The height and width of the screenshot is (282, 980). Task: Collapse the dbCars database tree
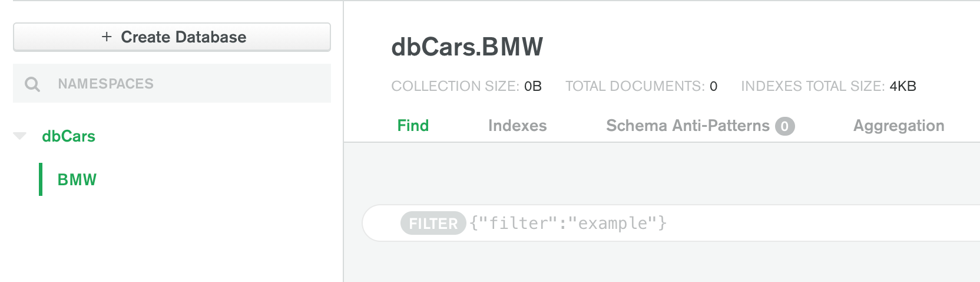[x=20, y=136]
